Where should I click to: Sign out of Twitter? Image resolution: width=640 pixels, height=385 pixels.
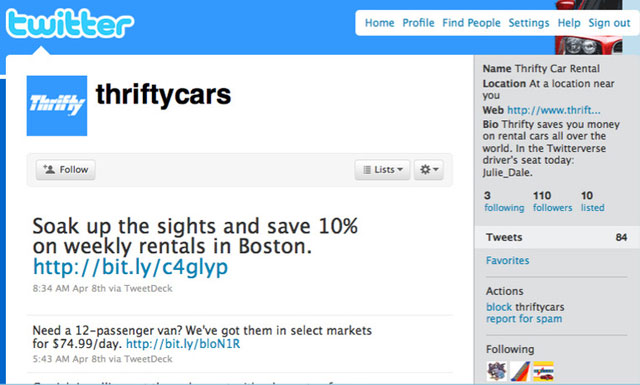pyautogui.click(x=609, y=23)
